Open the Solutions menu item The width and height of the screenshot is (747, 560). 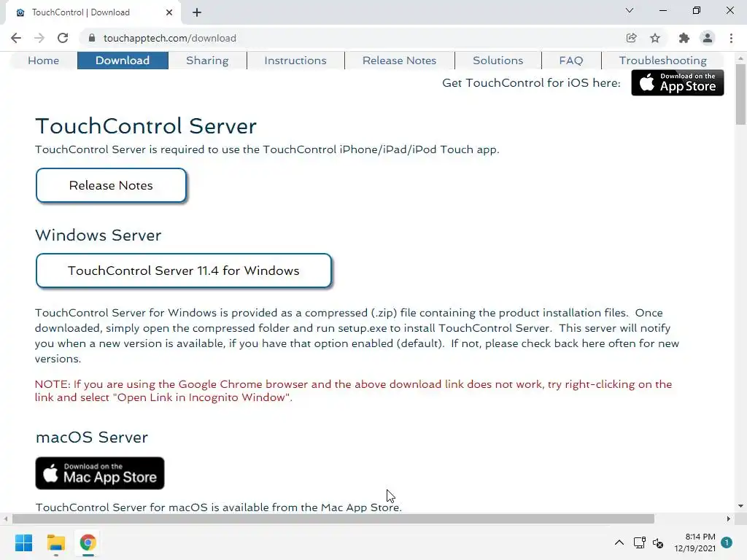coord(498,61)
